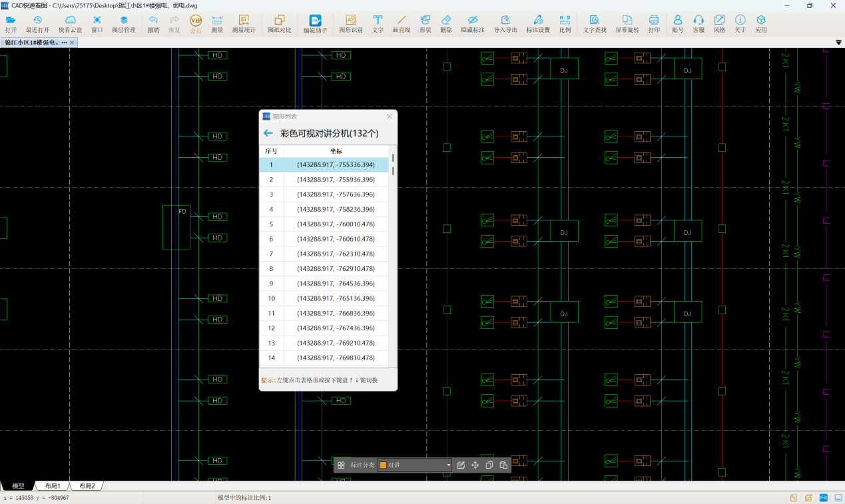
Task: Click the grid menu icon on annotation bar
Action: [x=341, y=465]
